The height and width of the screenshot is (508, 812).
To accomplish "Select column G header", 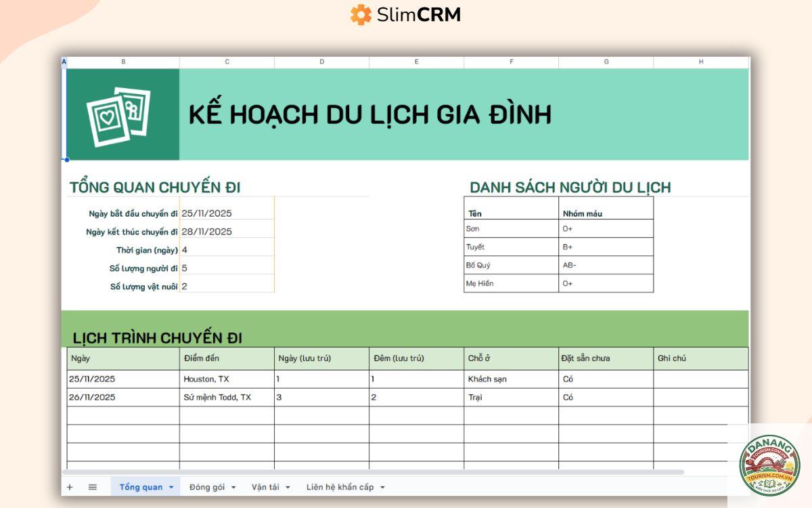I will (606, 62).
